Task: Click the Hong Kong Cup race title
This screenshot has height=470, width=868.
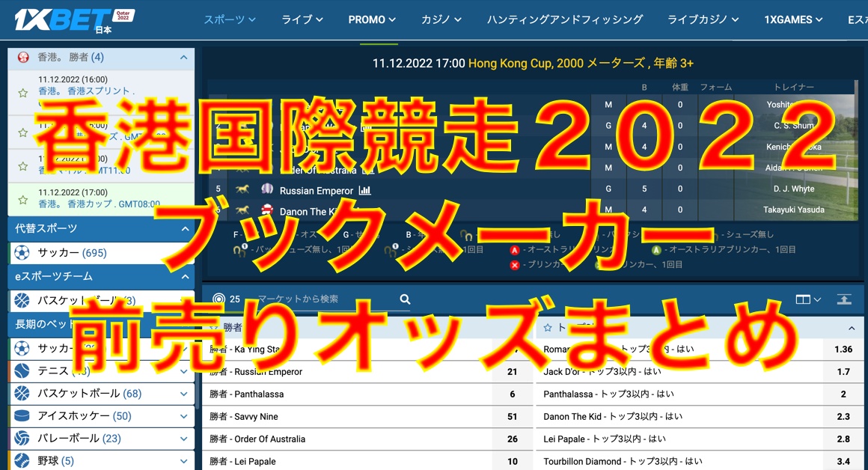Action: pos(581,63)
